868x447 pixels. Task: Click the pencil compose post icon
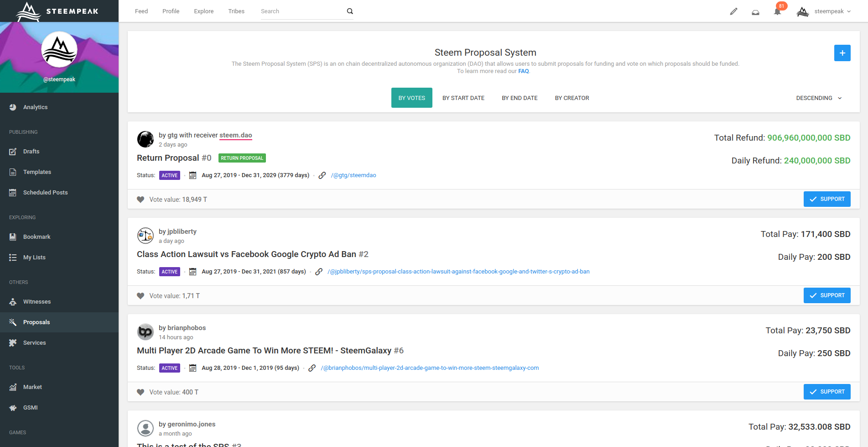pos(733,11)
